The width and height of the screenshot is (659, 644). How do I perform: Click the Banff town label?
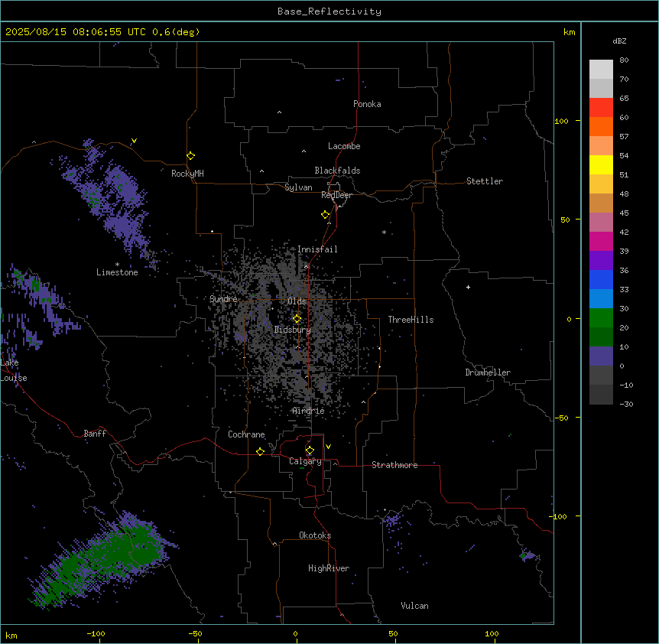click(x=95, y=434)
